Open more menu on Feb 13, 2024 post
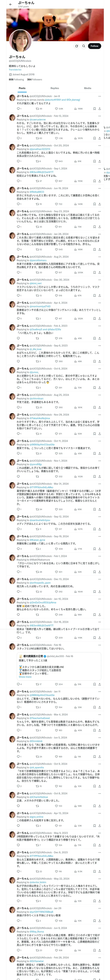The image size is (110, 980). click(99, 116)
